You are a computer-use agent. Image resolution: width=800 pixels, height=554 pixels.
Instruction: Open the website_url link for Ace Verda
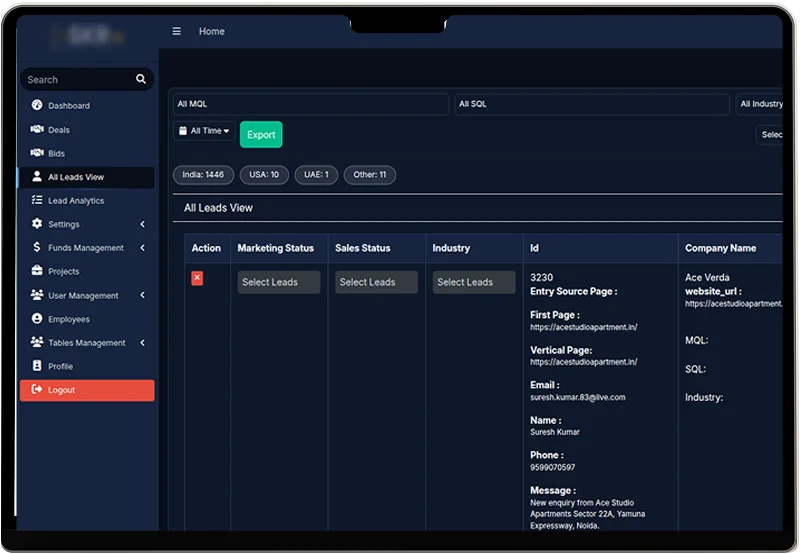point(733,304)
